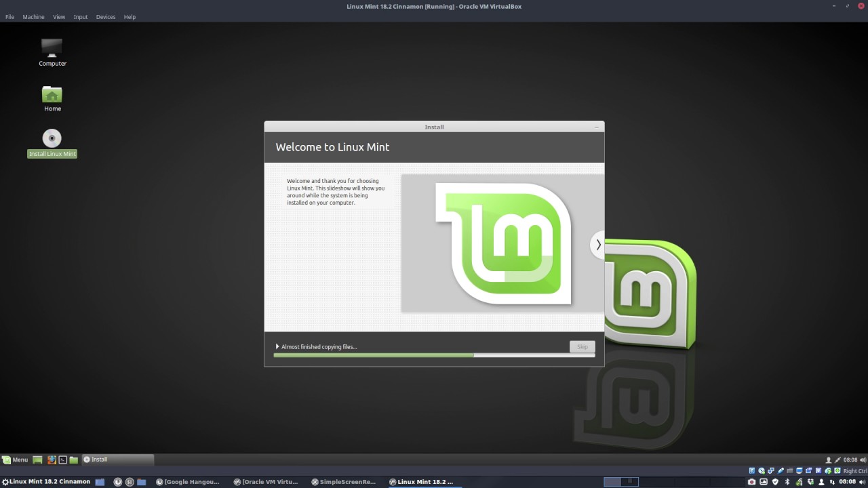Click the VirtualBox mouse integration indicator

pos(828,470)
